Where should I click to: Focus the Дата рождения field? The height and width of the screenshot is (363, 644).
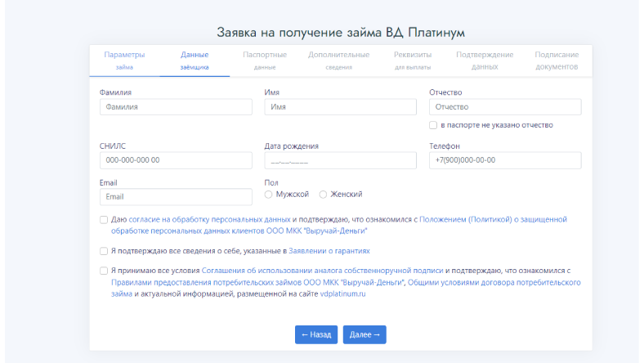341,160
